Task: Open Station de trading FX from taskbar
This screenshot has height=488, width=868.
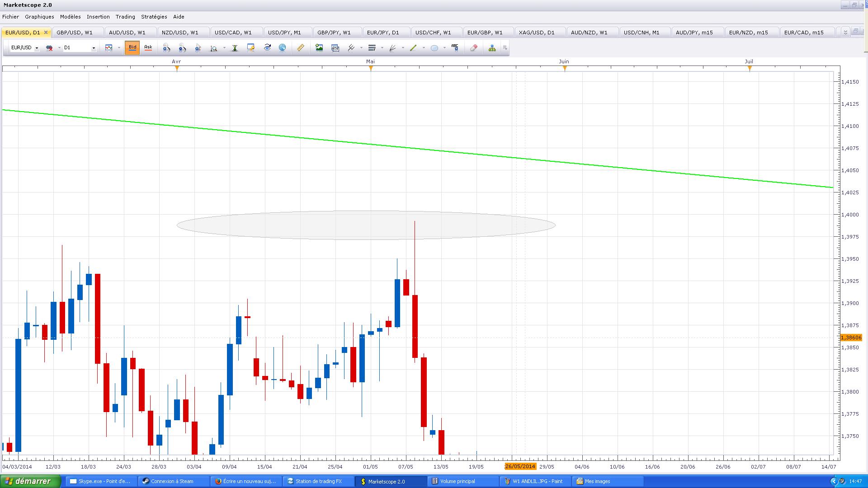Action: [x=318, y=481]
